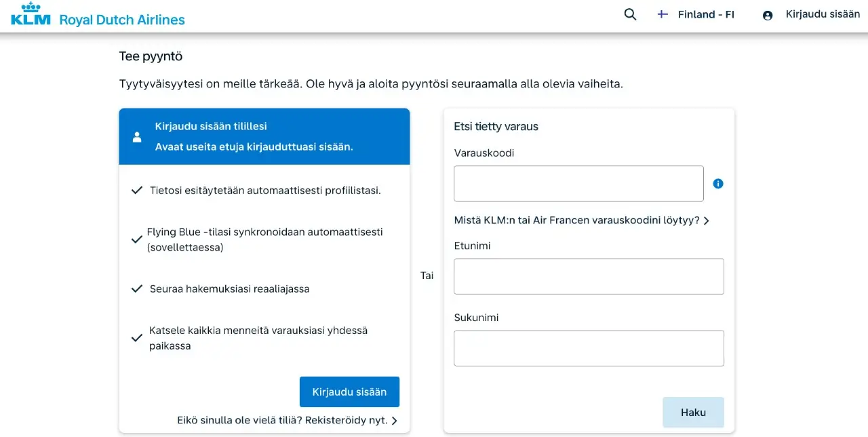The image size is (868, 437).
Task: Focus the Varauskoodi input field
Action: point(578,184)
